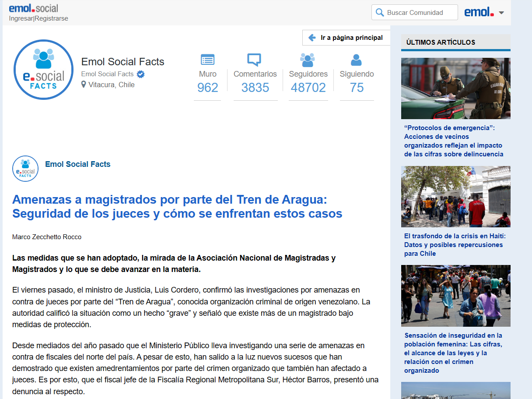The image size is (532, 399).
Task: Click the small e.social Facts author avatar
Action: 25,169
